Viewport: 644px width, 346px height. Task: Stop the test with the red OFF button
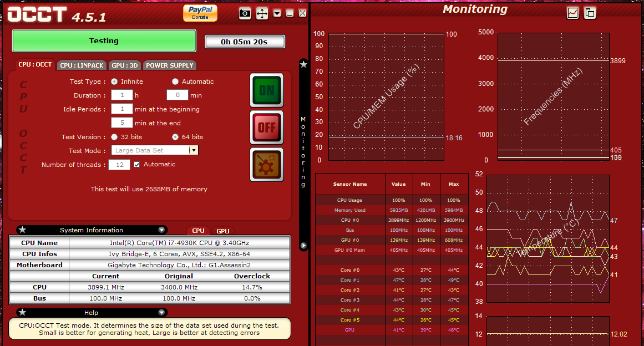pyautogui.click(x=267, y=128)
